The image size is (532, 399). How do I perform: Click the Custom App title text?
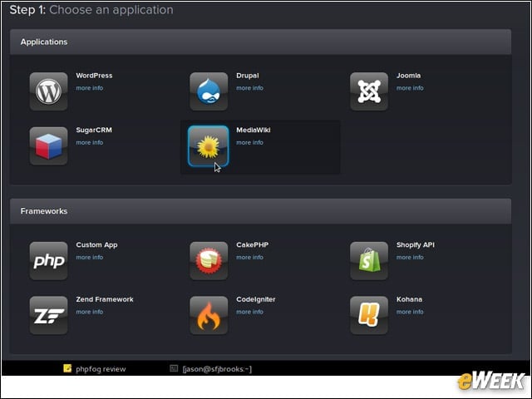(96, 245)
